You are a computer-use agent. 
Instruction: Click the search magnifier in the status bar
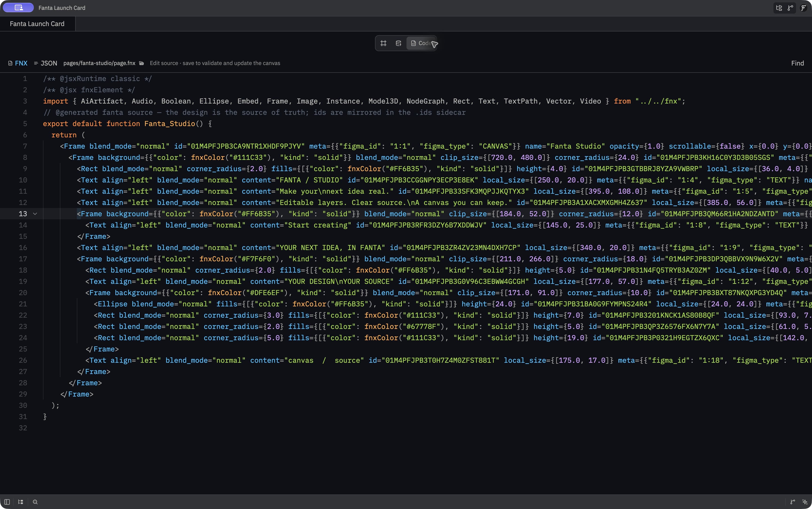coord(35,502)
